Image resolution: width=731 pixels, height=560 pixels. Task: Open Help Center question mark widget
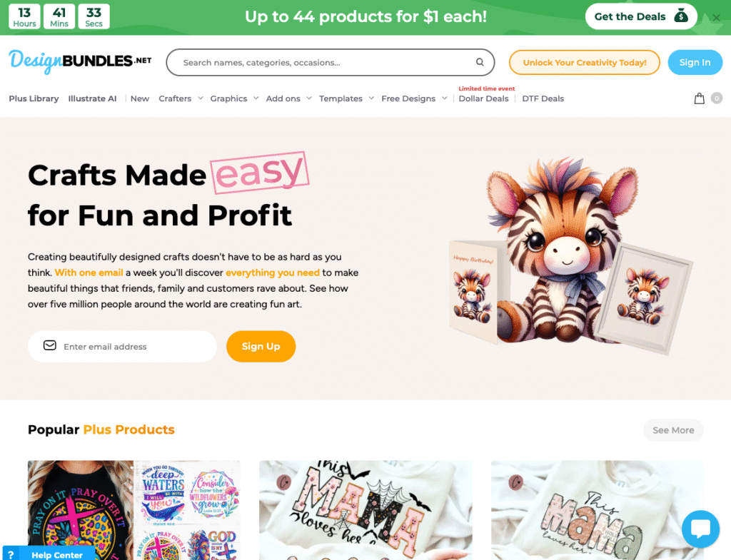pos(11,554)
